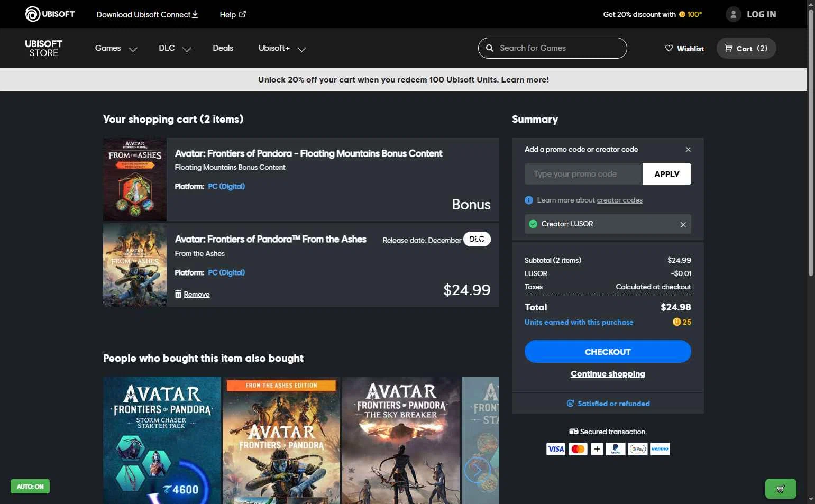Click the trash icon for From the Ashes
Viewport: 815px width, 504px height.
[178, 294]
